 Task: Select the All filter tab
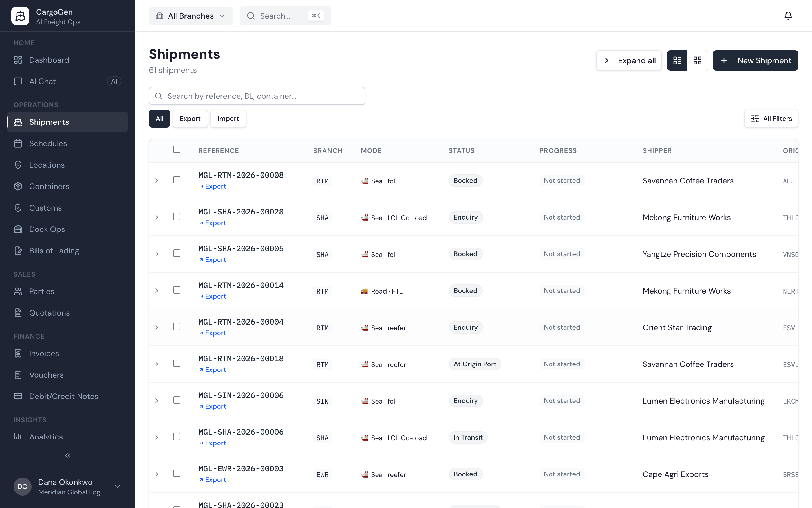click(x=159, y=119)
